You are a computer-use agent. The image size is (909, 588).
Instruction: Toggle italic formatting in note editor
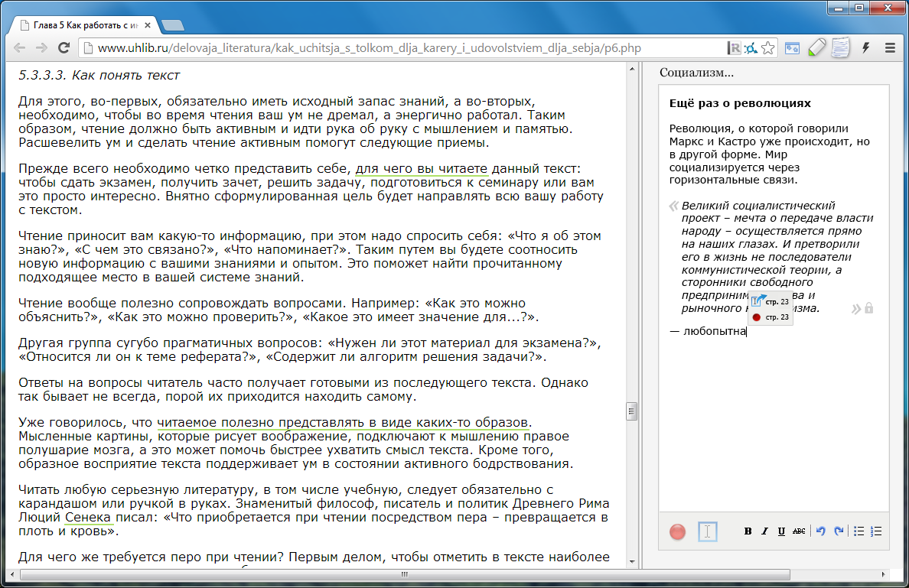tap(764, 531)
